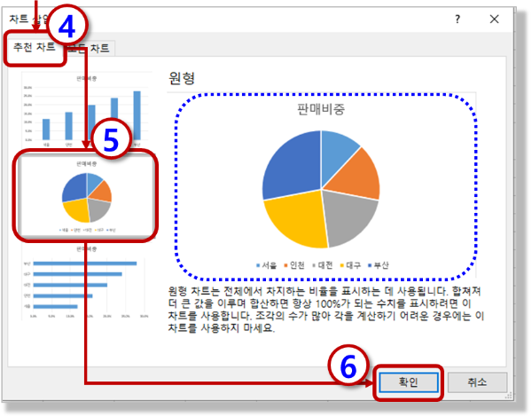Select the horizontal bar chart thumbnail
The height and width of the screenshot is (417, 532).
(x=87, y=282)
